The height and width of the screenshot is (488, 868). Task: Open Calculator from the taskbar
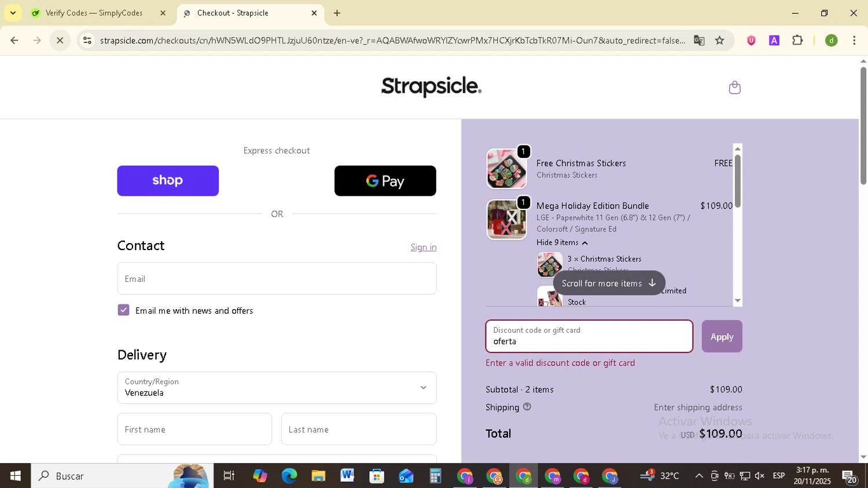pos(435,476)
